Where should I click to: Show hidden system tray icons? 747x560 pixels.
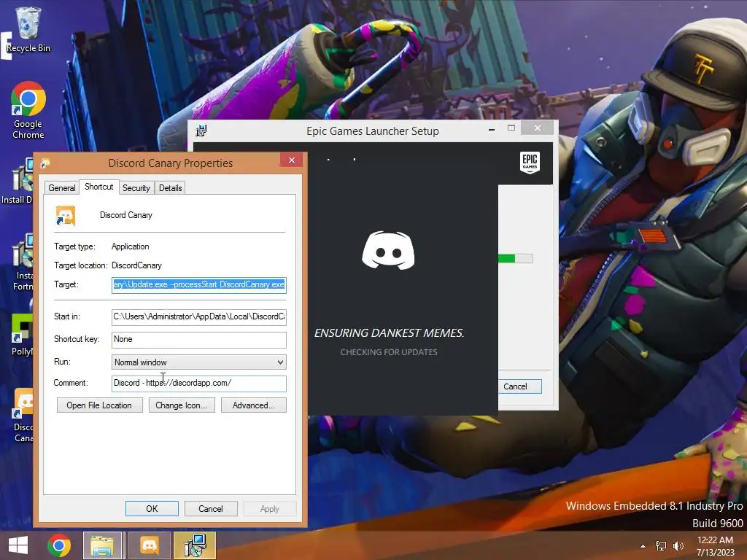pos(643,546)
